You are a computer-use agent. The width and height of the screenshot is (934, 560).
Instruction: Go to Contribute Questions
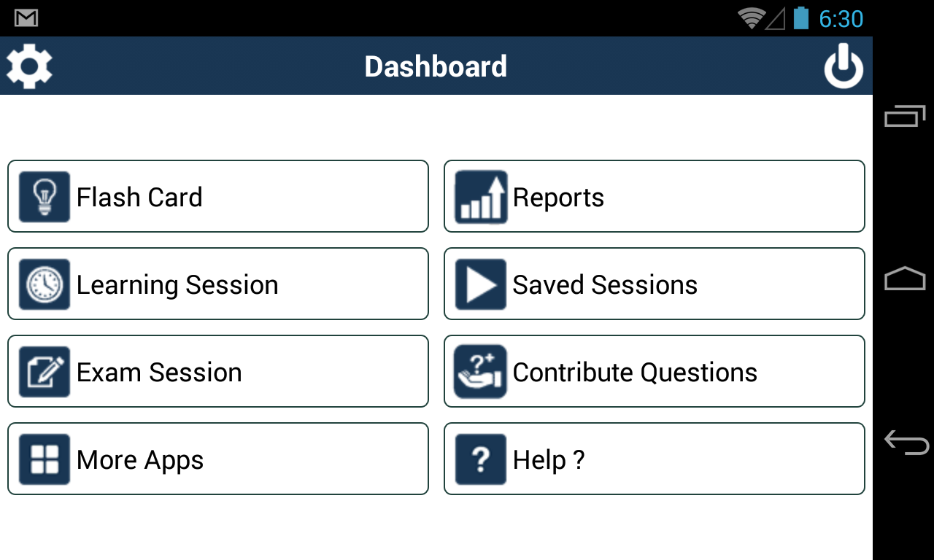654,372
